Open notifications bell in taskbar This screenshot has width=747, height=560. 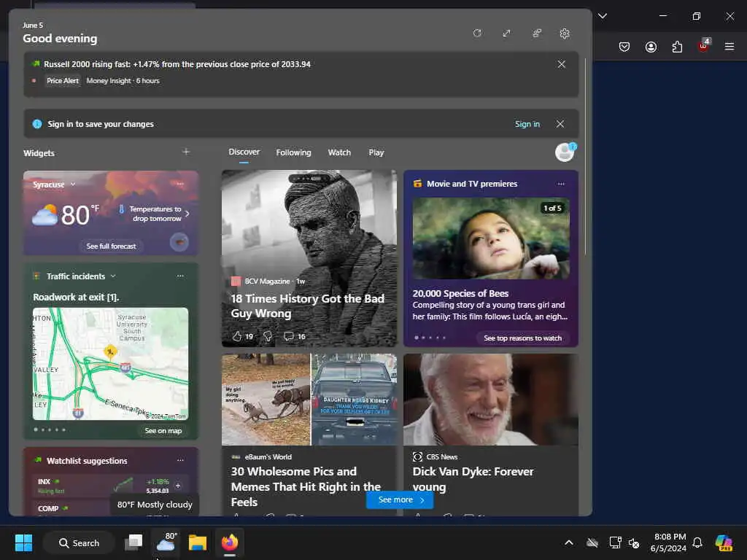click(697, 542)
